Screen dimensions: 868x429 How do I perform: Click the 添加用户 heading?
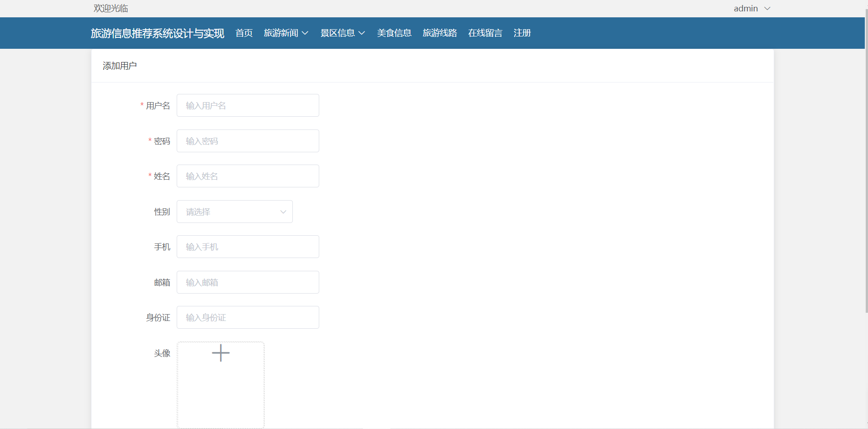tap(120, 66)
